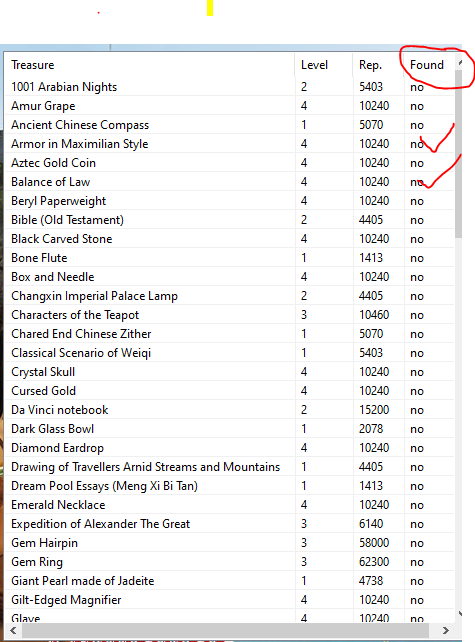Click the Rep. column header
Viewport: 475px width, 642px height.
(378, 65)
